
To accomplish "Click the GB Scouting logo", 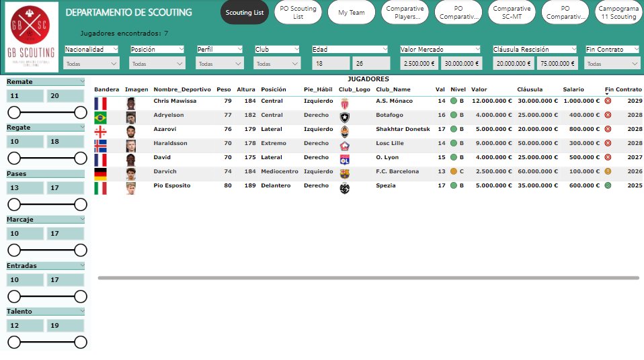I will tap(32, 37).
